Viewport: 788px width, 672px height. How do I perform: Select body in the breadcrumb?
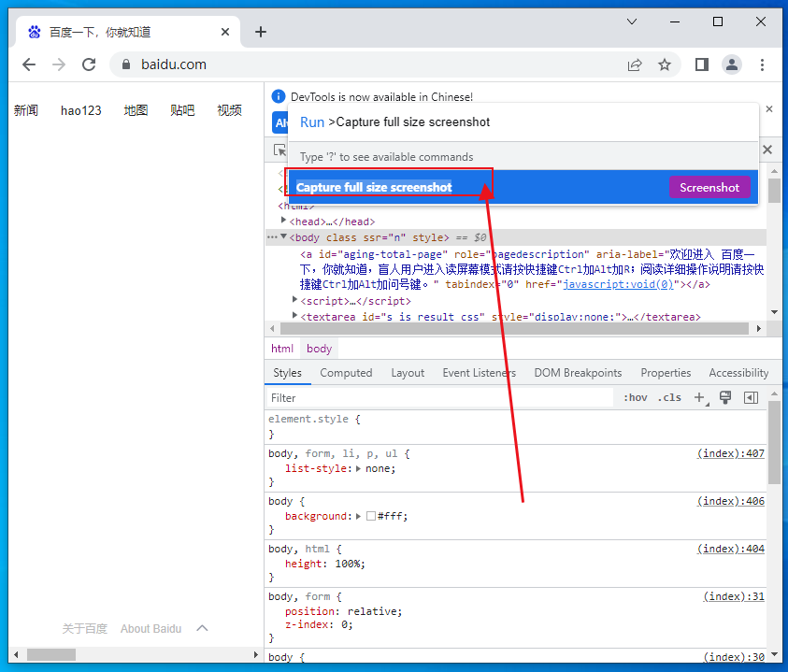pyautogui.click(x=319, y=349)
